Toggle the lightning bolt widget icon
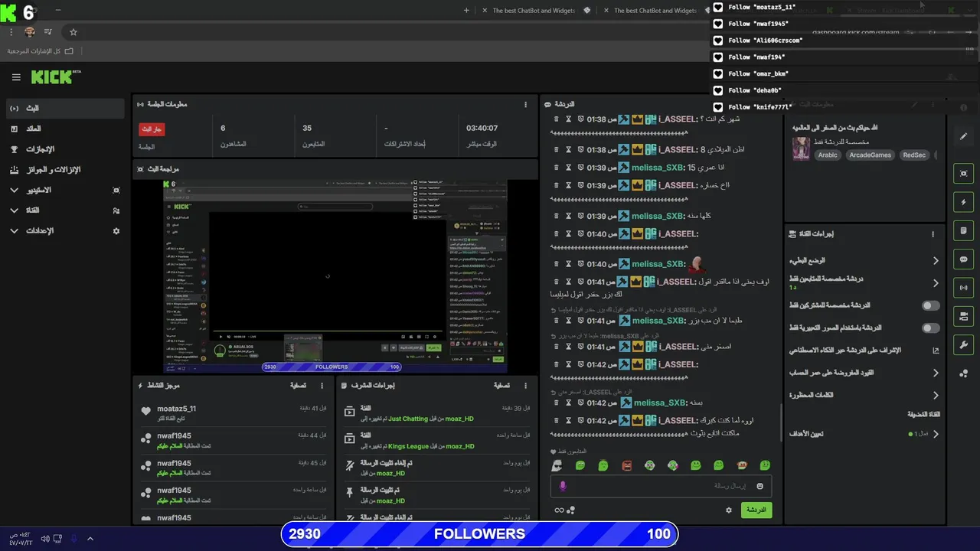The height and width of the screenshot is (551, 980). [x=964, y=202]
